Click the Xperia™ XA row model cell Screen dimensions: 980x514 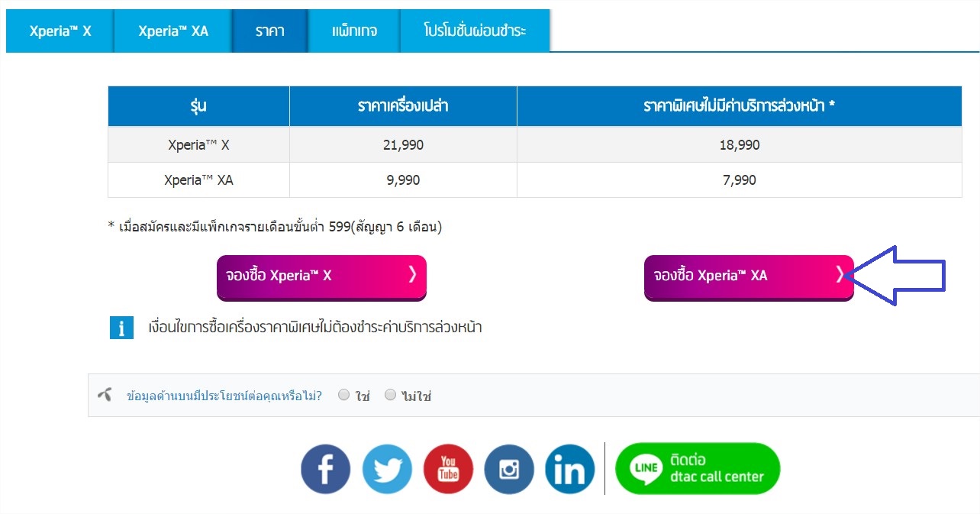[199, 180]
